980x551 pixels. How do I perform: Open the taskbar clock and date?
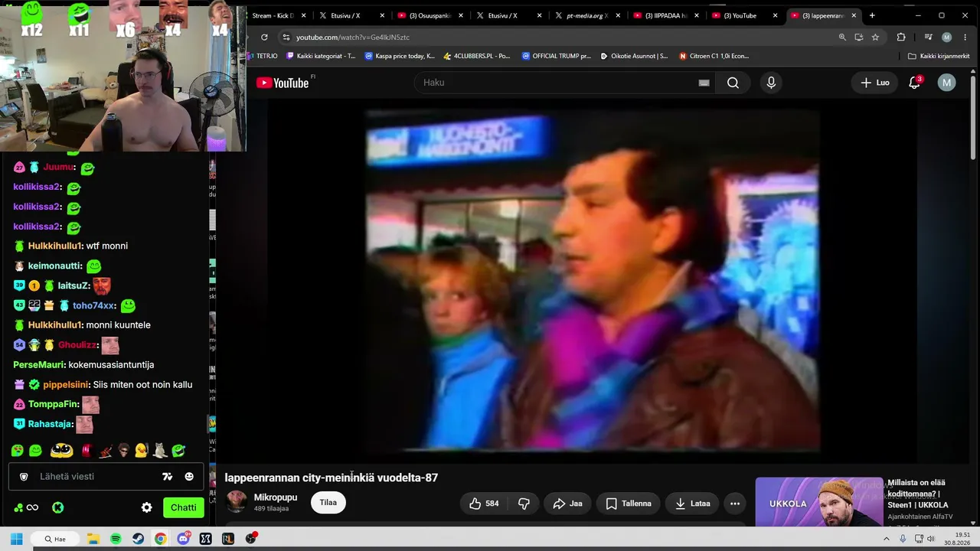tap(959, 539)
